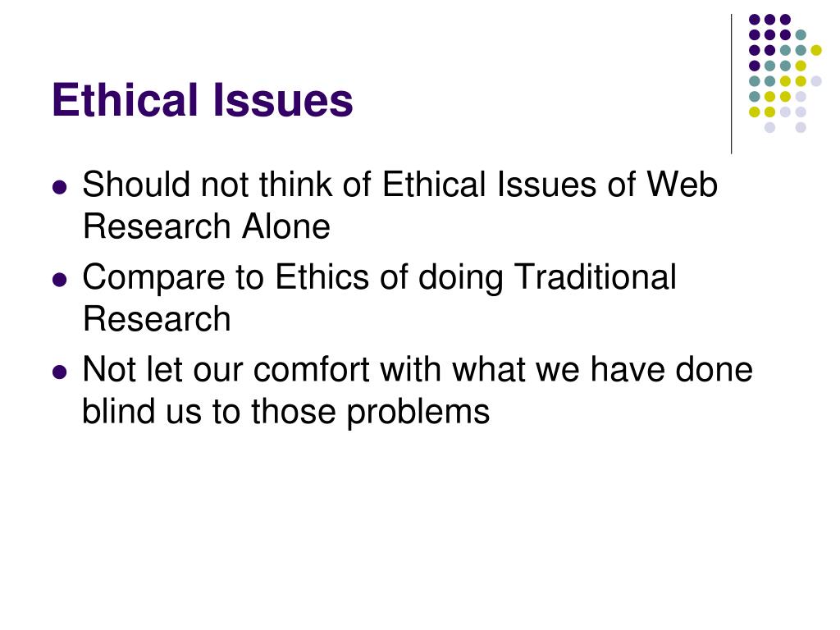Click the word 'Issues' in the title
This screenshot has width=840, height=630.
pyautogui.click(x=283, y=100)
